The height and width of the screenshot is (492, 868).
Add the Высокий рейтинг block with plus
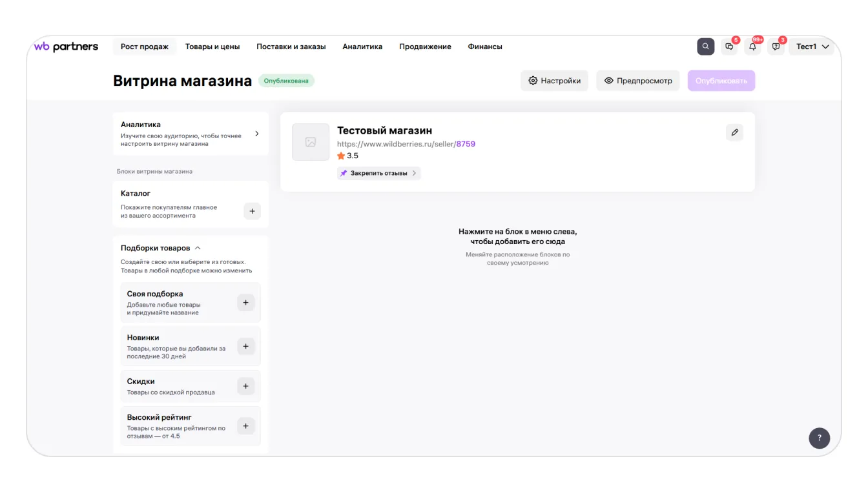[245, 426]
